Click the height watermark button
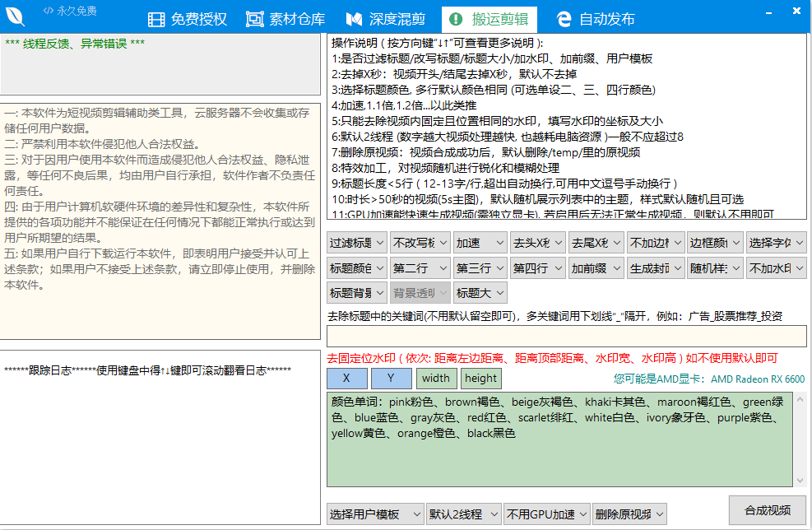This screenshot has height=530, width=812. [480, 378]
